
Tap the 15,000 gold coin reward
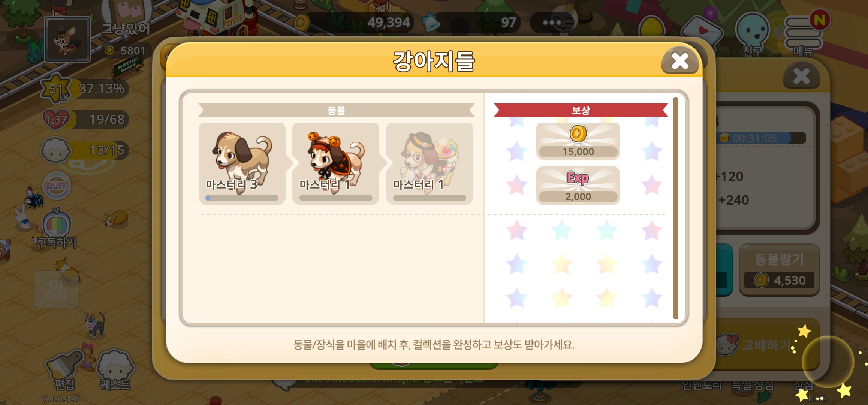(578, 141)
